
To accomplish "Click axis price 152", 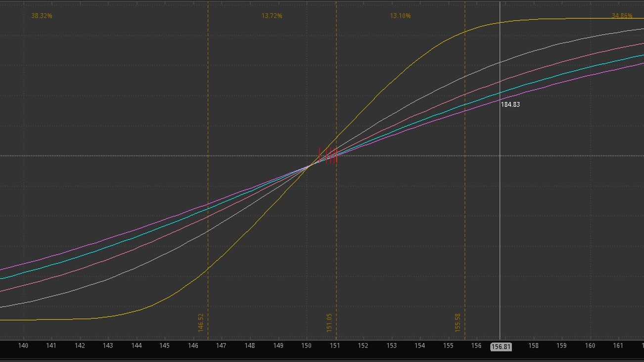I will pyautogui.click(x=363, y=346).
